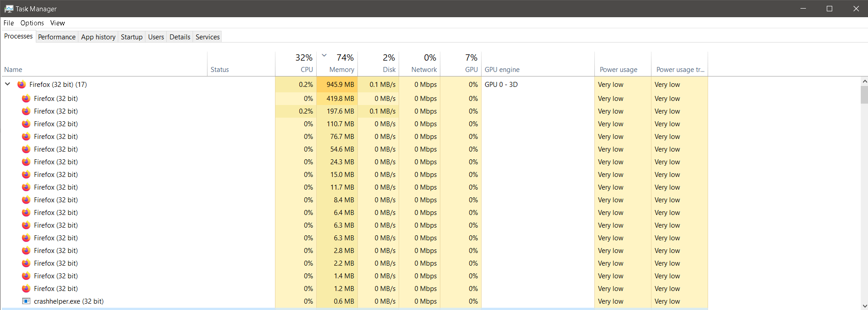
Task: Click the sort arrow above the Memory column
Action: (x=324, y=55)
